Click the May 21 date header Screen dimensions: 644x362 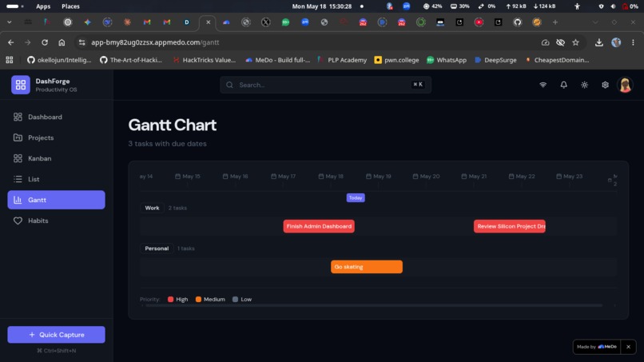tap(474, 177)
